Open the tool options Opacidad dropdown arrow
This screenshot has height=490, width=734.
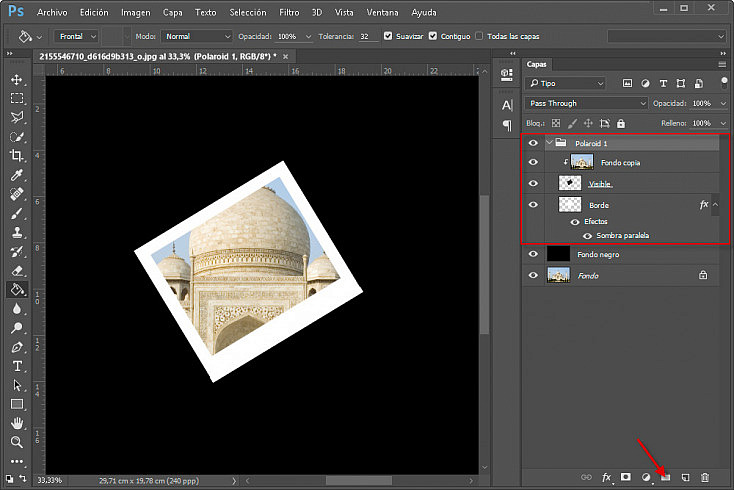point(308,37)
